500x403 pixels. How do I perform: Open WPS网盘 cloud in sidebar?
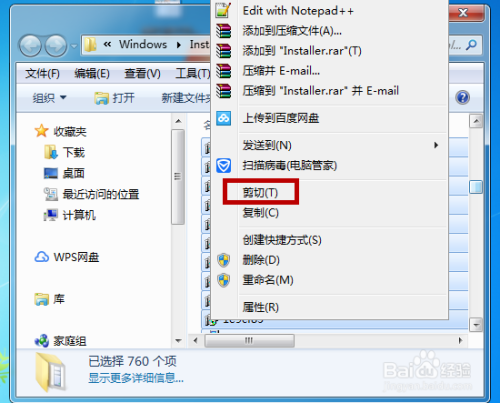[x=67, y=257]
